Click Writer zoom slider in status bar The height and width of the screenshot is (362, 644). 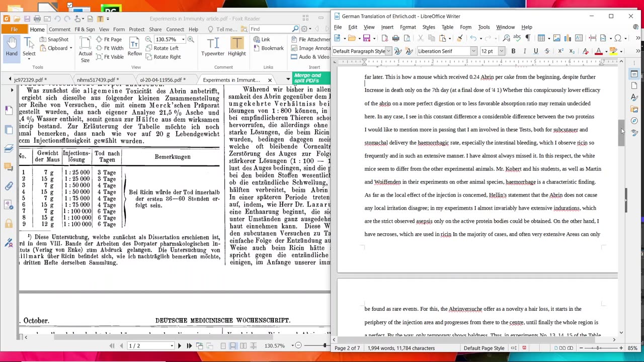601,348
